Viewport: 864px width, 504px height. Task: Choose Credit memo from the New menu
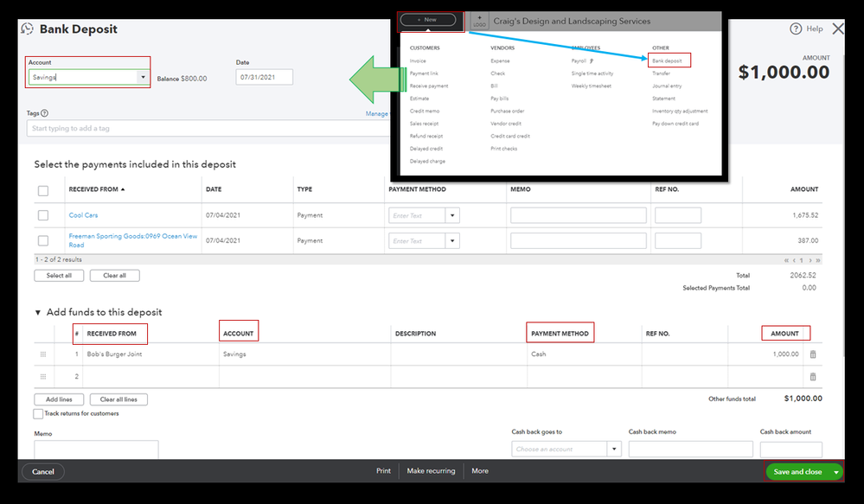point(425,111)
